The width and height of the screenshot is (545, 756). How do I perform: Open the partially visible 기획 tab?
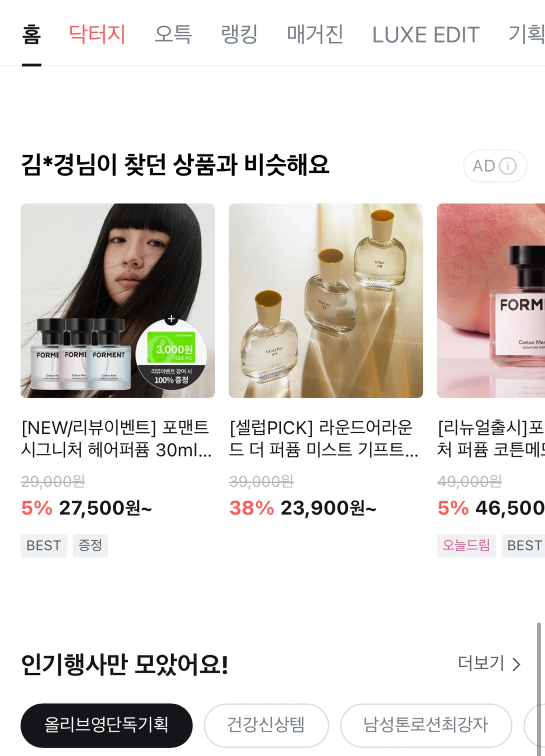point(526,35)
